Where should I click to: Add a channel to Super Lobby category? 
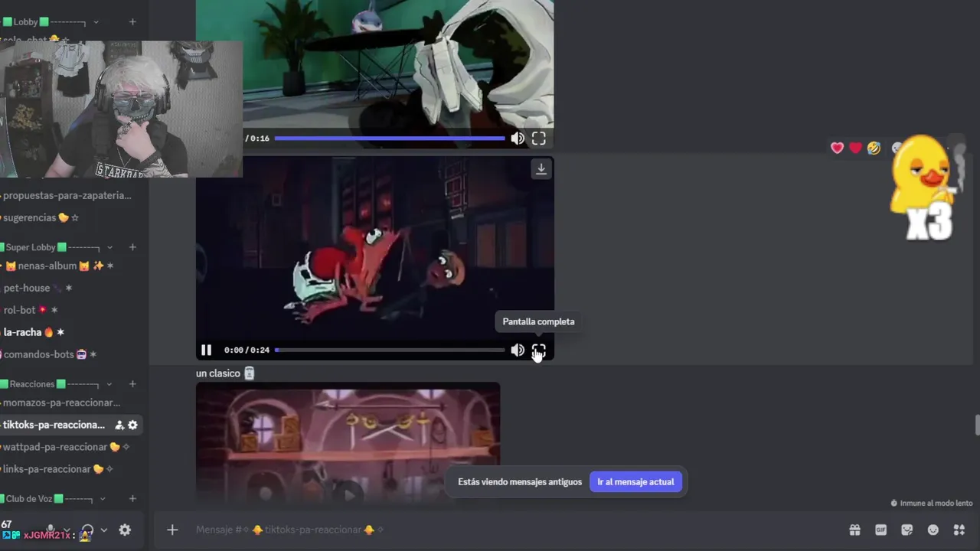(x=132, y=247)
